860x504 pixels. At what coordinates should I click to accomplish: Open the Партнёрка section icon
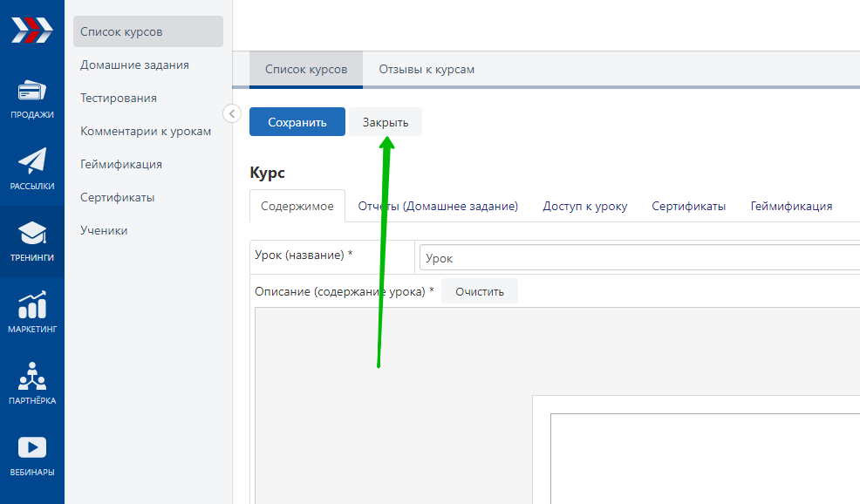click(32, 377)
